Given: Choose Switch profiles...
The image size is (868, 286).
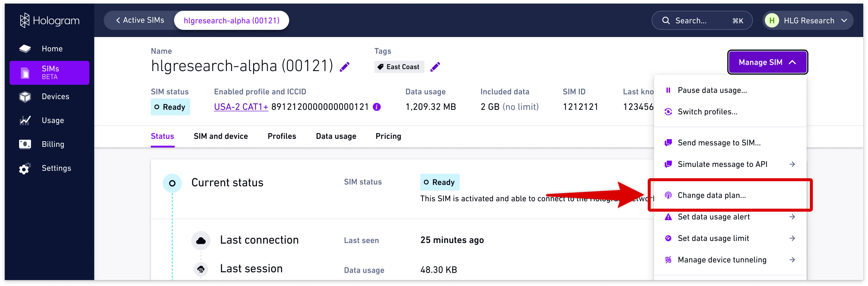Looking at the screenshot, I should point(730,112).
